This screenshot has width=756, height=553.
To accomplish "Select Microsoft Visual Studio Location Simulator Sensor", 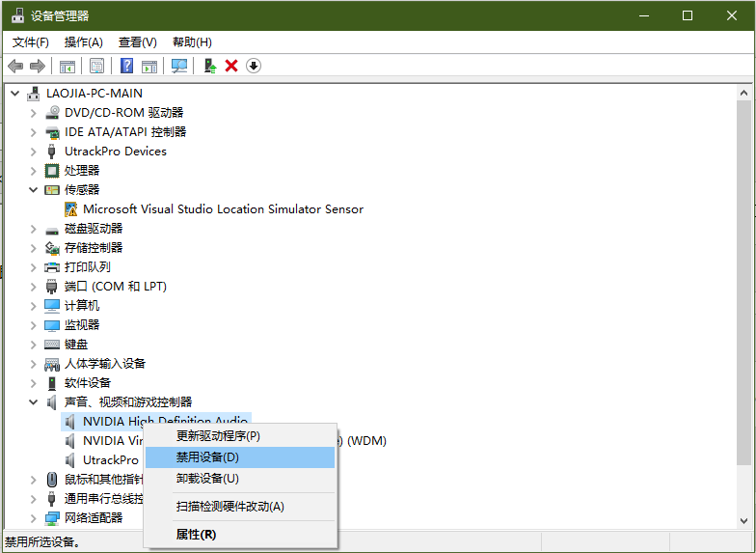I will (x=224, y=208).
